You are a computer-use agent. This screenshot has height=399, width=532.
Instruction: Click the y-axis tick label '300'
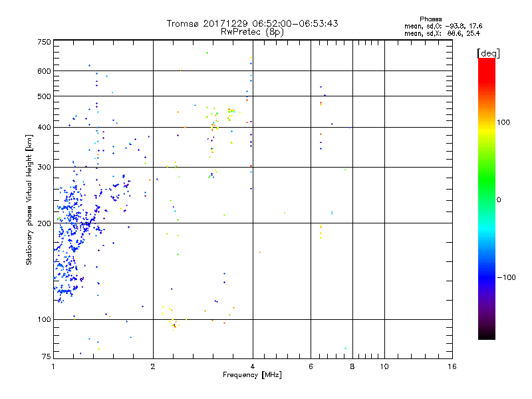click(44, 167)
